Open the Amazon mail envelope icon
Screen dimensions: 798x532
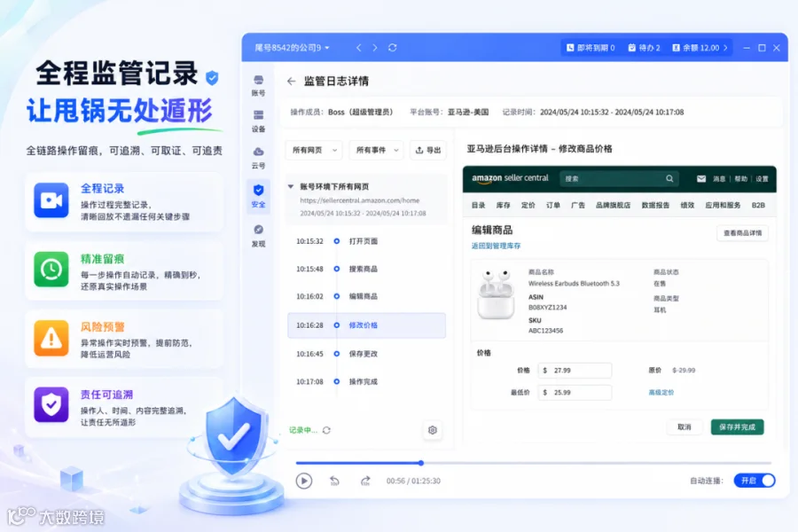click(x=701, y=179)
